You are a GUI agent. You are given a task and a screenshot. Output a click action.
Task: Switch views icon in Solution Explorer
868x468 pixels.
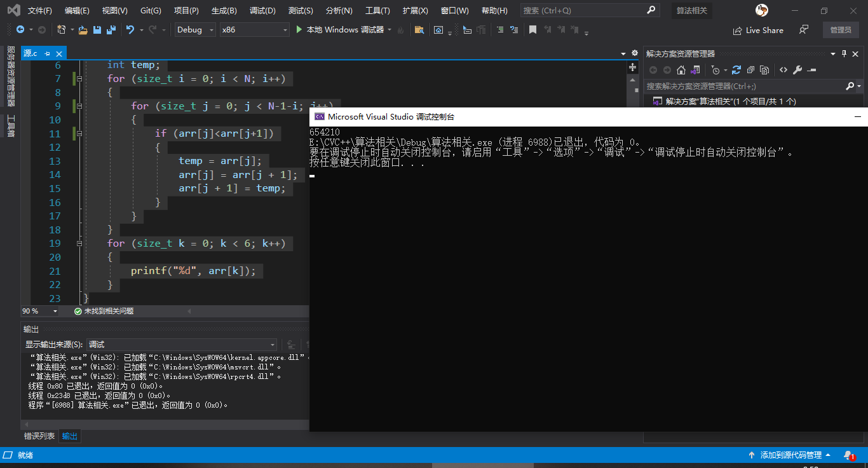point(696,70)
